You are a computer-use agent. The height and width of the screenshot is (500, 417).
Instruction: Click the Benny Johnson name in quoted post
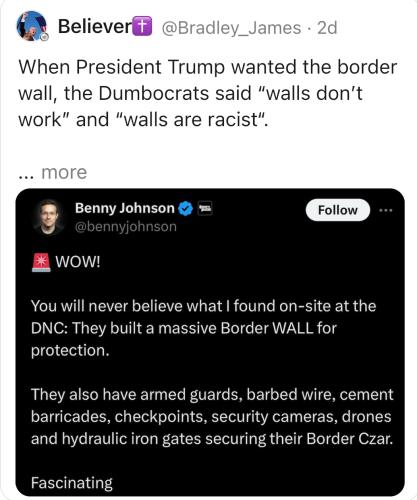(x=124, y=208)
